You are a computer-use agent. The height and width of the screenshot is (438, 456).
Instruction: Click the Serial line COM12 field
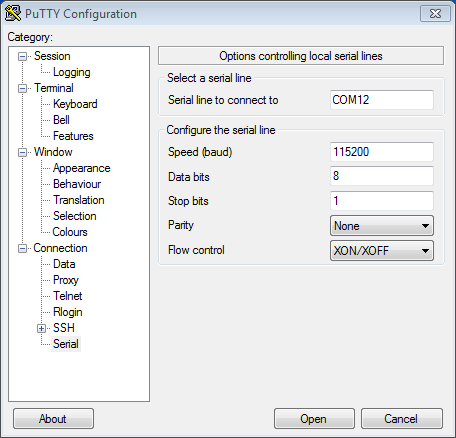point(382,100)
